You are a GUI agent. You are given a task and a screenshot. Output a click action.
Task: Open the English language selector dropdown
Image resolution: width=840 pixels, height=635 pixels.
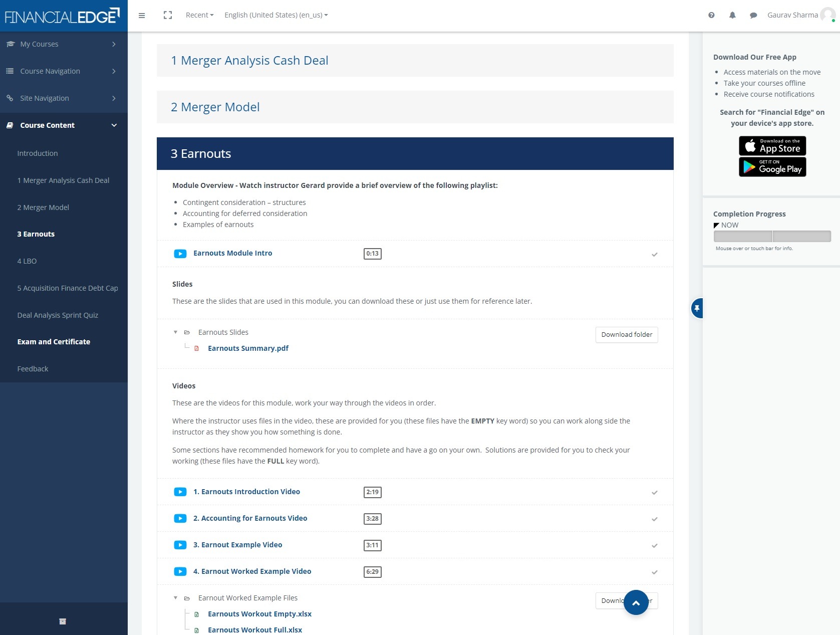[x=276, y=15]
